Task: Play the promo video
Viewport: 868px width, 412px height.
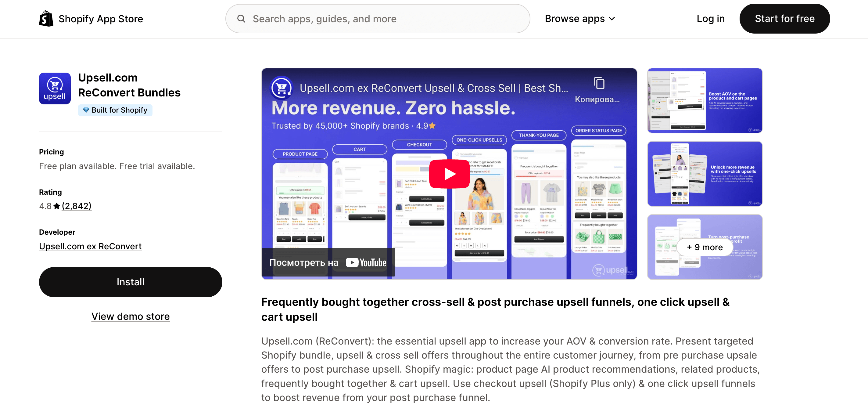Action: click(449, 174)
